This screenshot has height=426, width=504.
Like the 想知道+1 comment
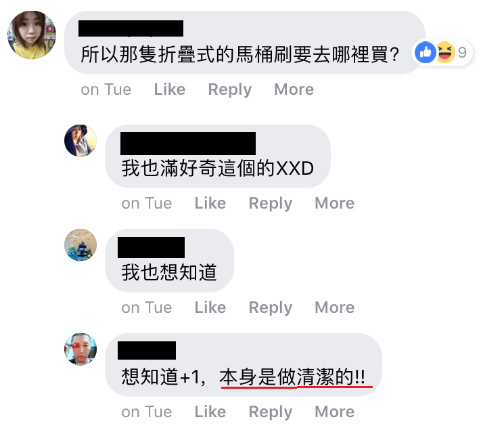pos(210,412)
